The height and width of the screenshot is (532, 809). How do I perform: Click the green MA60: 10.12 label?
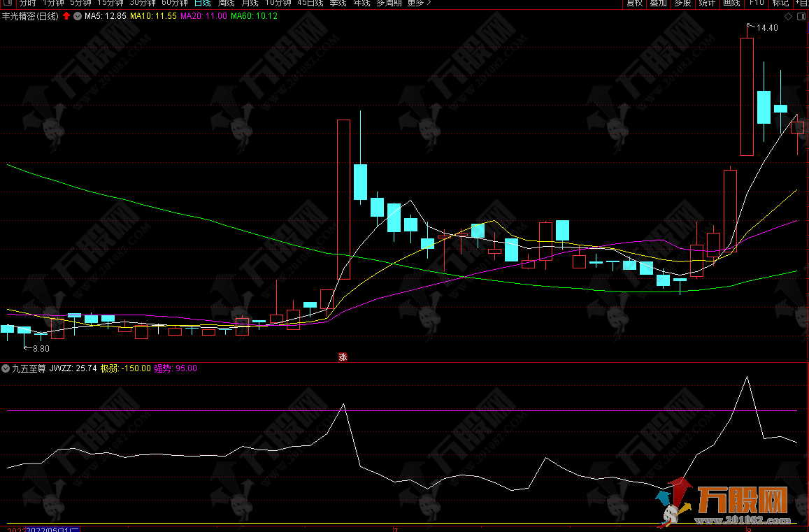254,16
